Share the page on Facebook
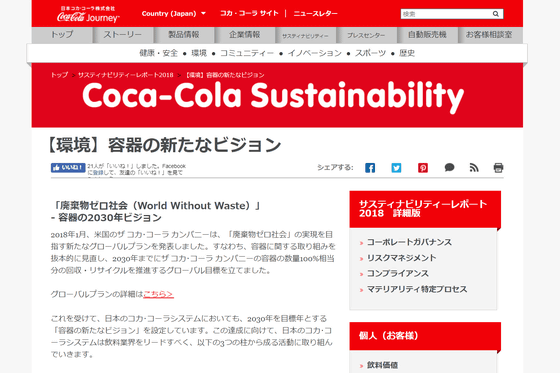Screen dimensions: 560x373 370,168
